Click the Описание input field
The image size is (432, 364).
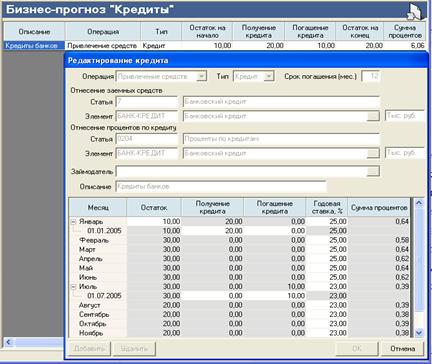(x=221, y=186)
